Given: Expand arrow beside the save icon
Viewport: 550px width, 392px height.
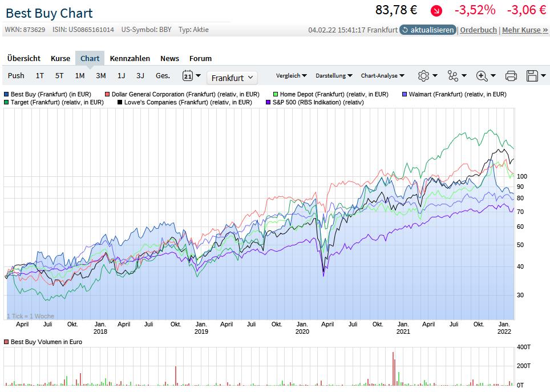Looking at the screenshot, I should click(x=543, y=75).
